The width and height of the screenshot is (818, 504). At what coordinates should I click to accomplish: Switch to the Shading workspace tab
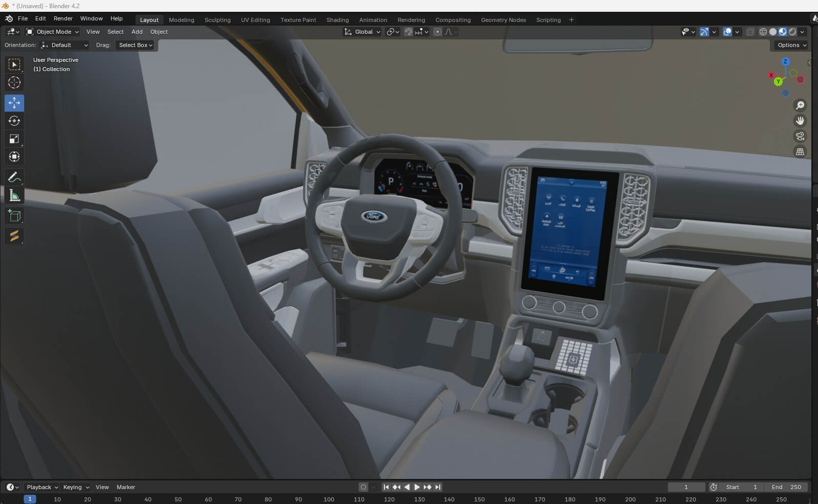tap(337, 20)
